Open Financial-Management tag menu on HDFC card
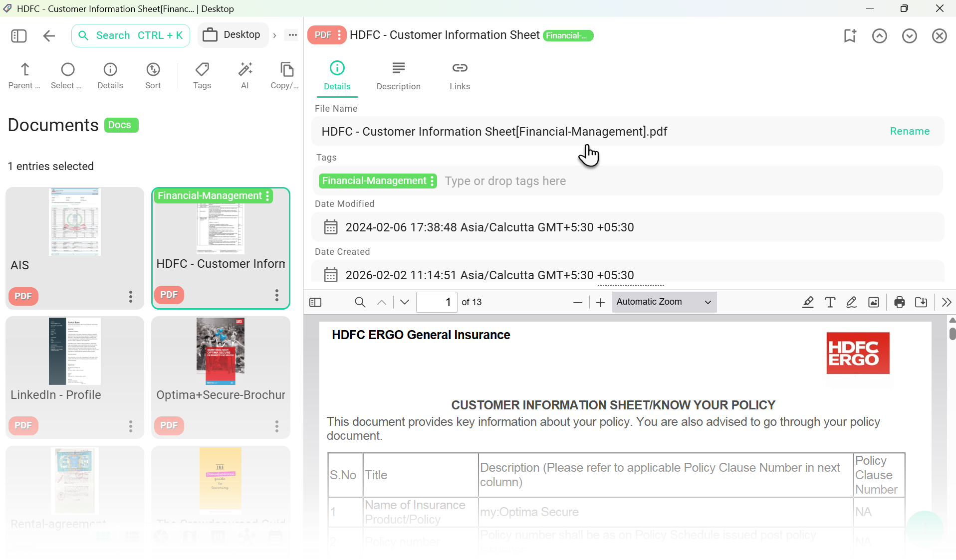The height and width of the screenshot is (560, 956). (x=268, y=196)
